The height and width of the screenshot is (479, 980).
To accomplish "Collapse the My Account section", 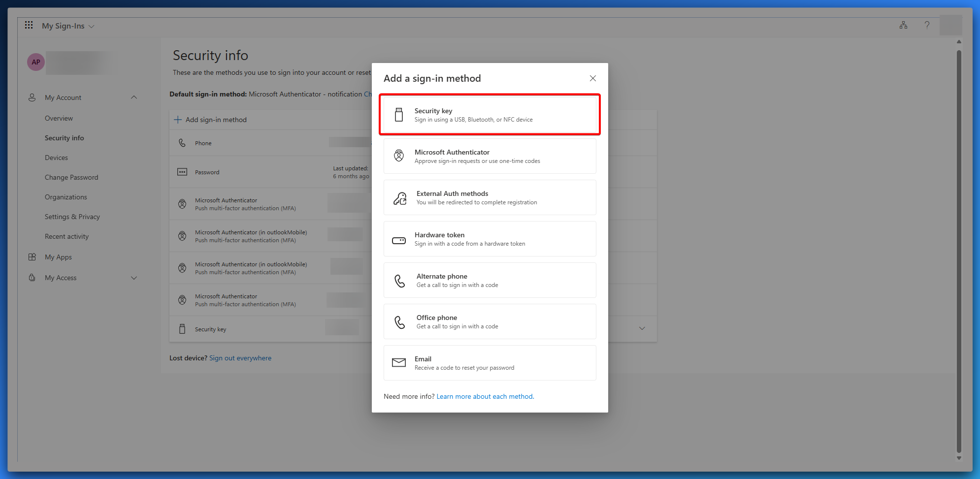I will pos(134,97).
